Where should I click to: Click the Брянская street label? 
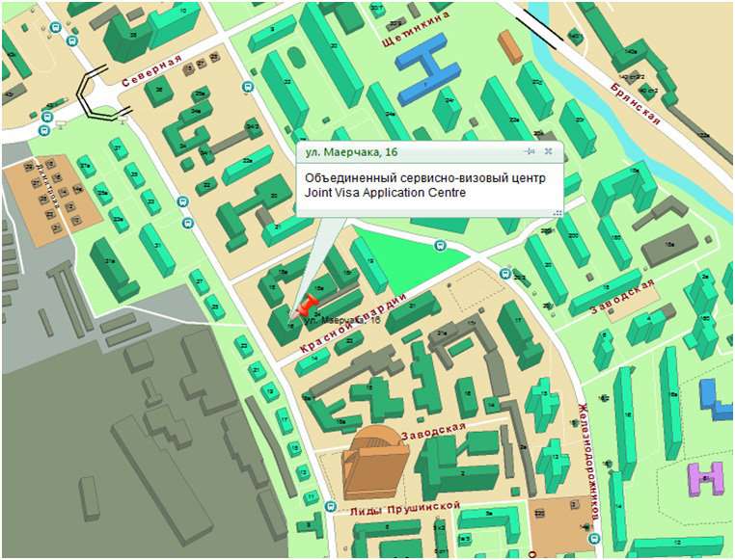[x=636, y=104]
